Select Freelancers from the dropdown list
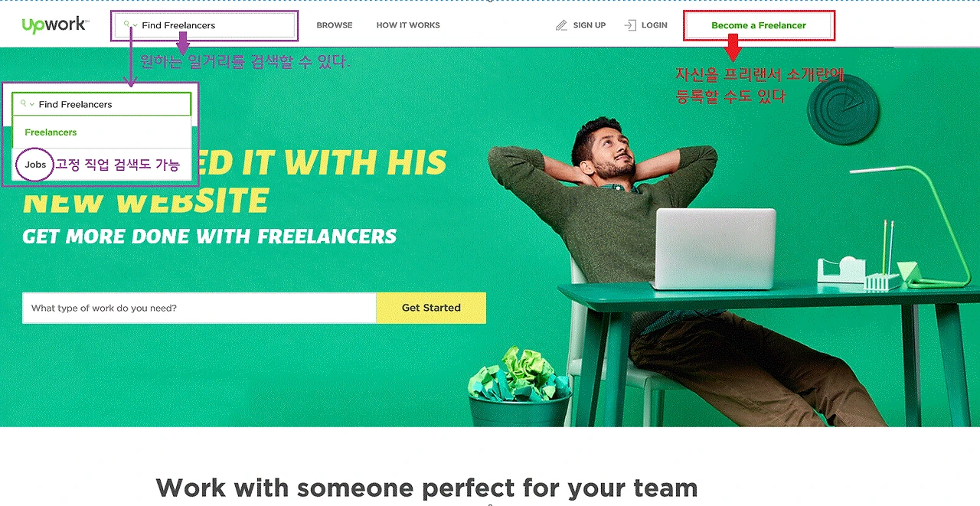Viewport: 980px width, 506px height. 51,132
